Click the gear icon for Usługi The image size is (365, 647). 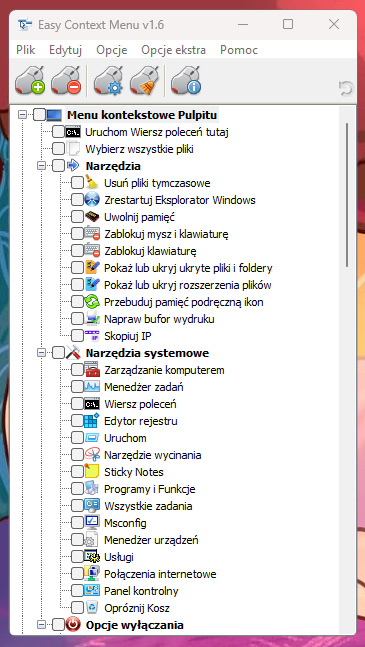click(92, 557)
